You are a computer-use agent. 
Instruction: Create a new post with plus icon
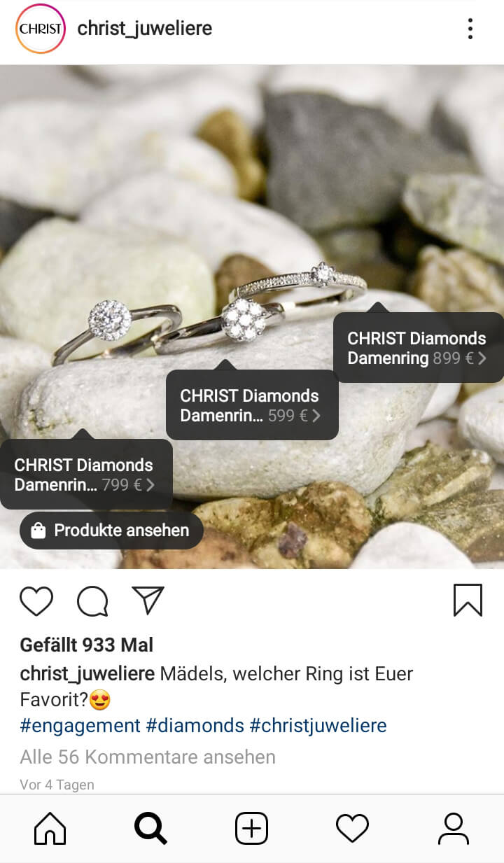(251, 829)
